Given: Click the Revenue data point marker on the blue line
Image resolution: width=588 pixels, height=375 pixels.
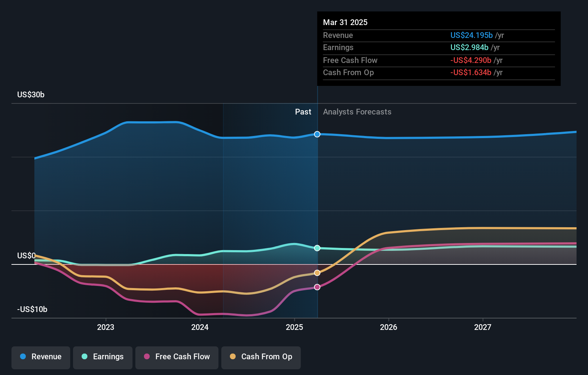Looking at the screenshot, I should (317, 134).
